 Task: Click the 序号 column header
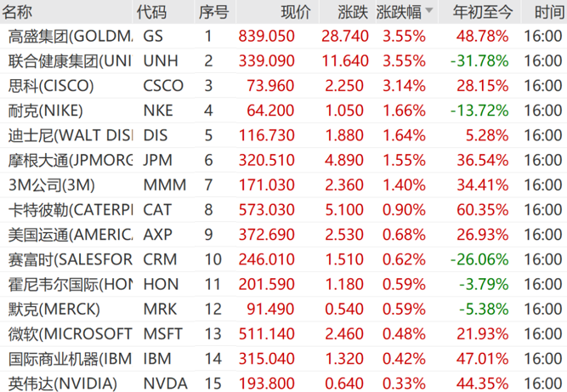pos(213,12)
